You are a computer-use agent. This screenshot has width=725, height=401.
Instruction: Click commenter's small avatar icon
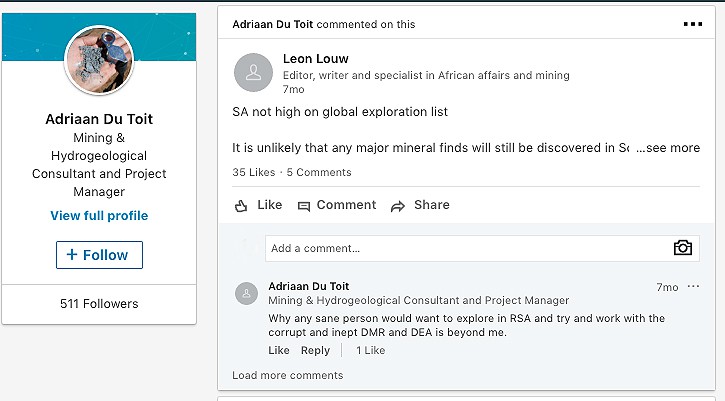[246, 293]
